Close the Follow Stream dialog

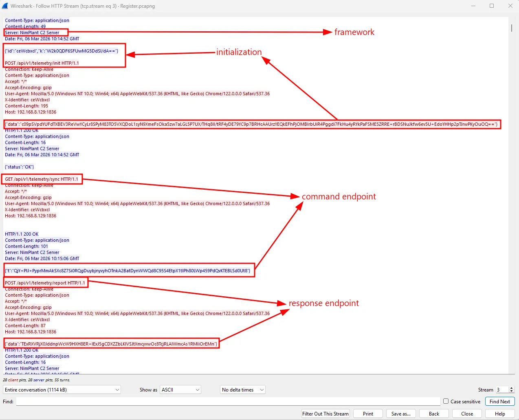(466, 413)
